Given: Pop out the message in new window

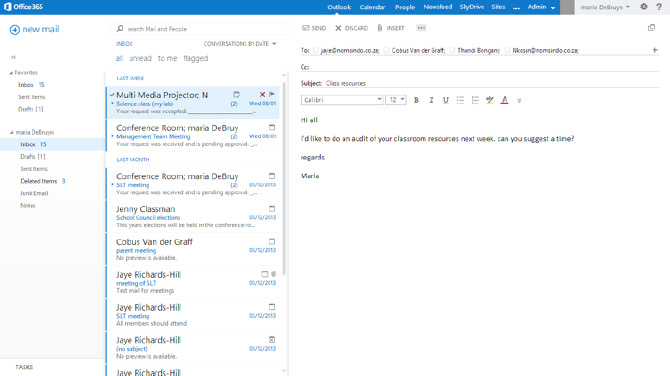Looking at the screenshot, I should (651, 28).
